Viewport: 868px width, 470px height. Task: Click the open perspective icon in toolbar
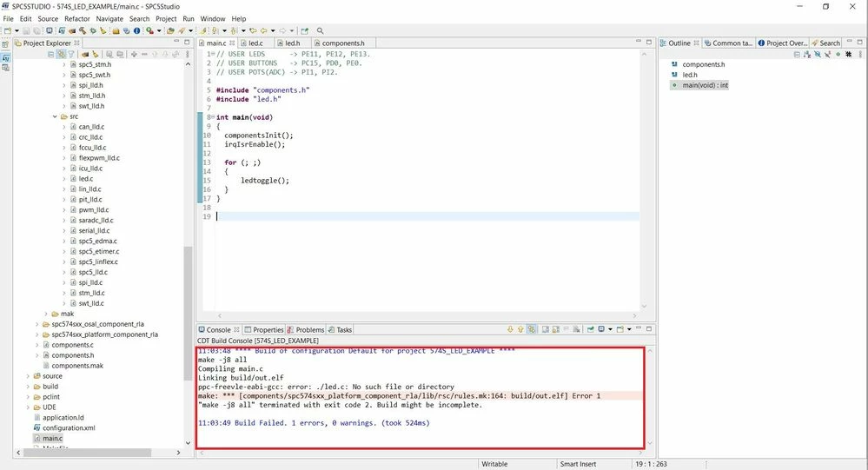pos(304,30)
